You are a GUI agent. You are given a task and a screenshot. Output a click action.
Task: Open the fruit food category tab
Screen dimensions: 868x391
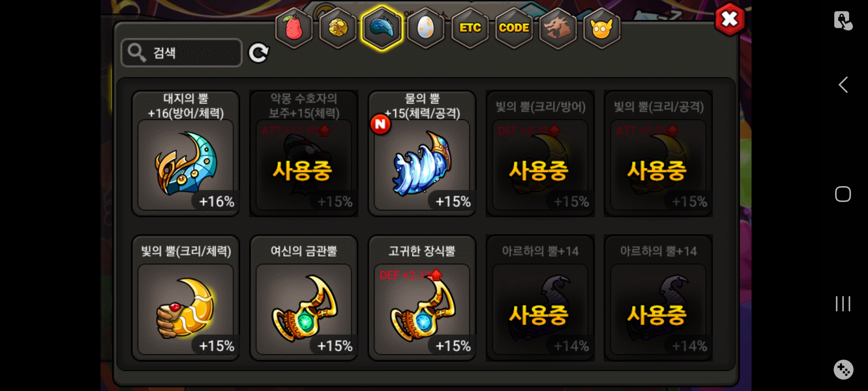(x=294, y=28)
